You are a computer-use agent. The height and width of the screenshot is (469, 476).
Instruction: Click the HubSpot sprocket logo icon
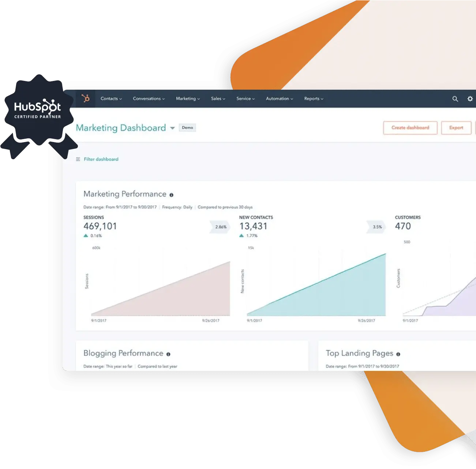click(86, 98)
